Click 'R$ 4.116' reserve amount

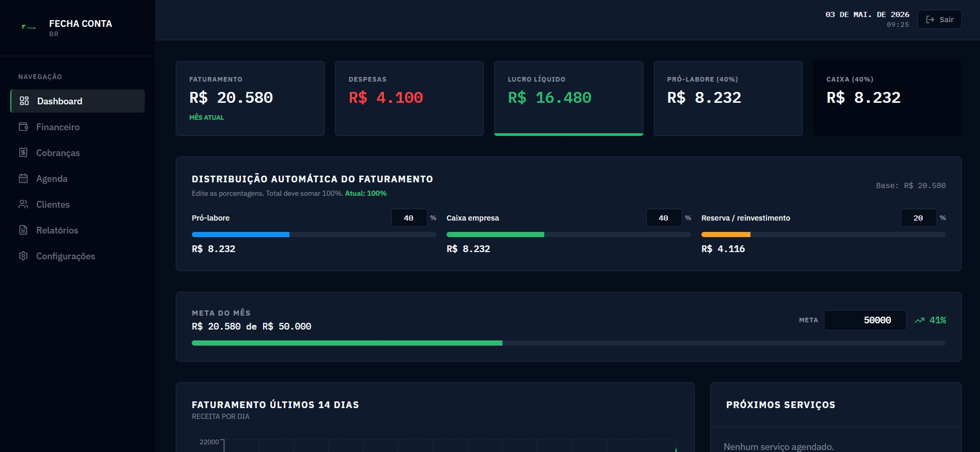723,249
